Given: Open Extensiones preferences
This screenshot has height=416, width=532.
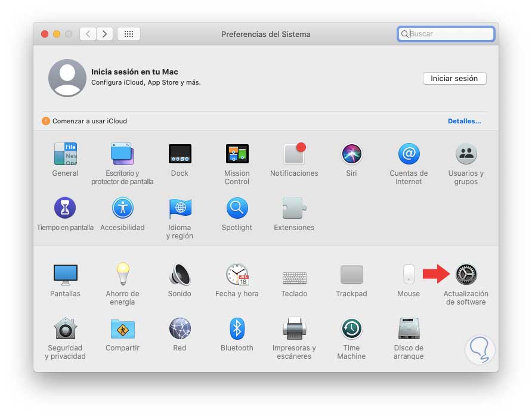Looking at the screenshot, I should pos(294,208).
